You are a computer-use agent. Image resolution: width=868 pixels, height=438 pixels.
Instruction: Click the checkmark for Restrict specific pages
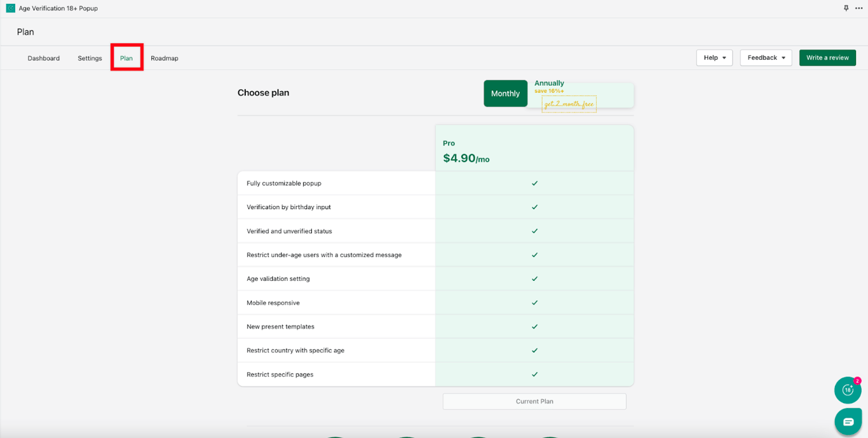[534, 374]
